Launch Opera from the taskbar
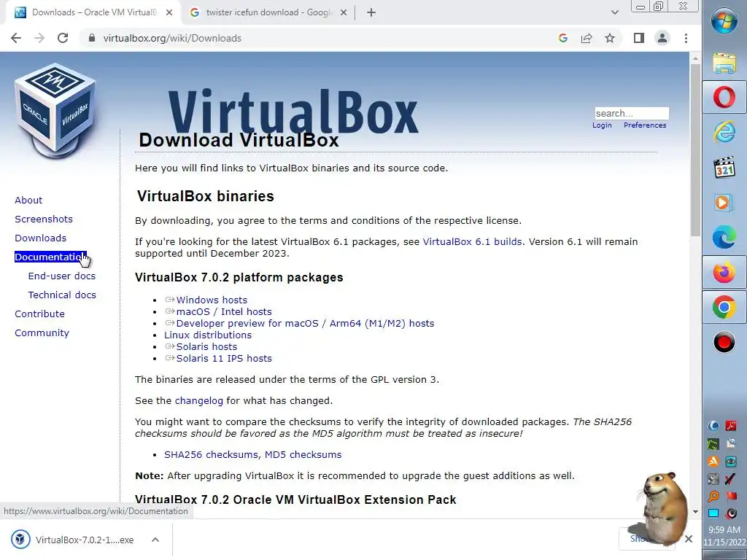The width and height of the screenshot is (747, 560). pyautogui.click(x=724, y=98)
